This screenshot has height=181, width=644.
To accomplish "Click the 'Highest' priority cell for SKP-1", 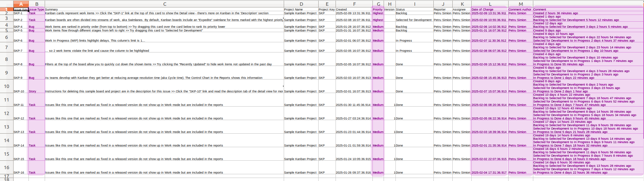I will (378, 13).
